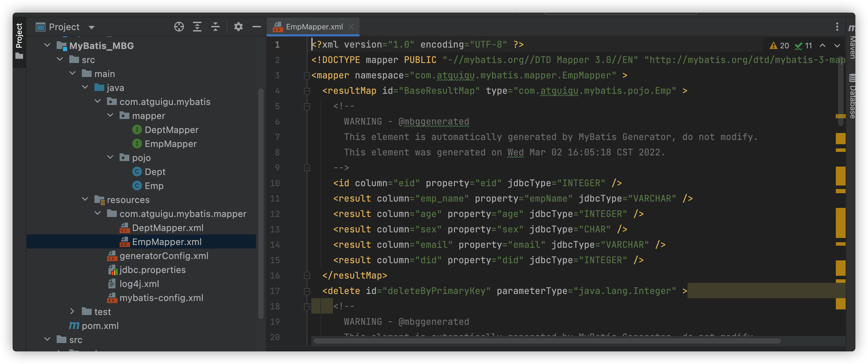
Task: Click the 20 warnings inspection indicator
Action: 779,45
